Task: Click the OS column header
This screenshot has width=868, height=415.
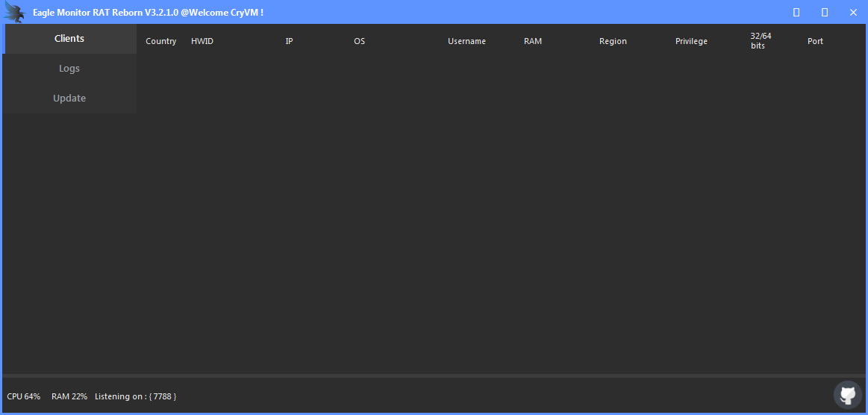Action: click(360, 41)
